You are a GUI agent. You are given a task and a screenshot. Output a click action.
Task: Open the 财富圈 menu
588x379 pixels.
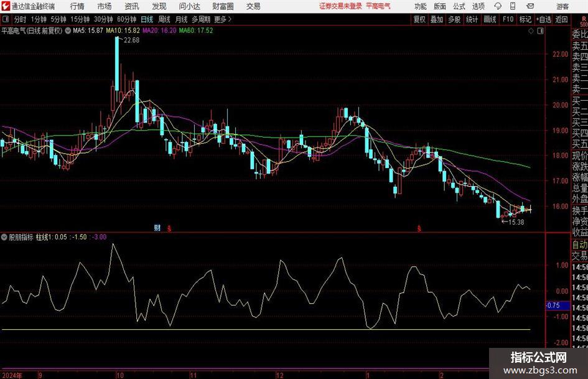pyautogui.click(x=223, y=6)
